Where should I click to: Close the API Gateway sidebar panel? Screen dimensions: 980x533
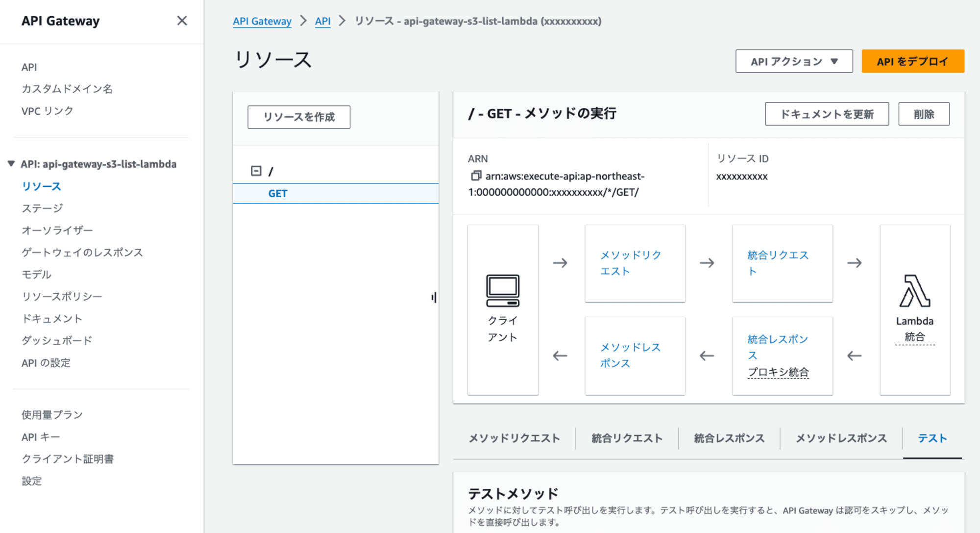click(x=182, y=21)
